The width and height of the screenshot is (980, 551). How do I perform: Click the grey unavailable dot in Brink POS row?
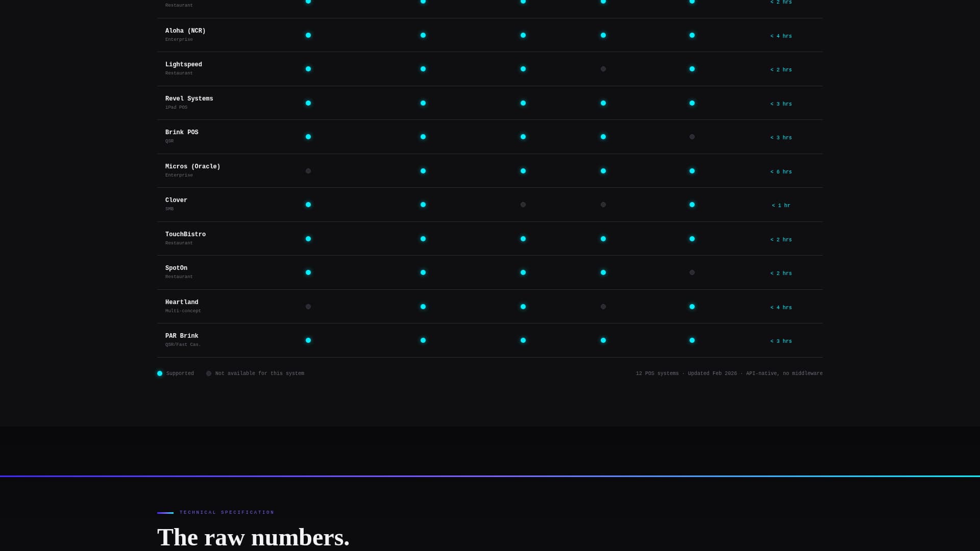(692, 137)
